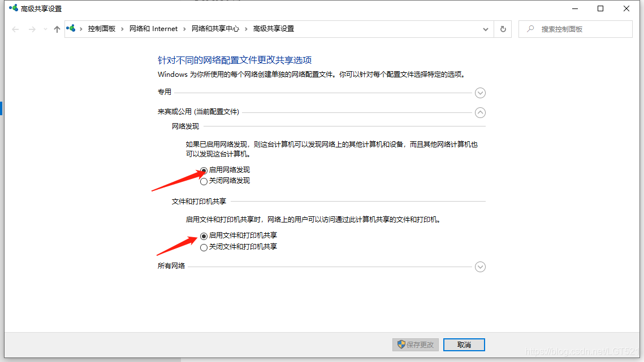Expand the 所有网络 section
The image size is (644, 362).
tap(480, 267)
